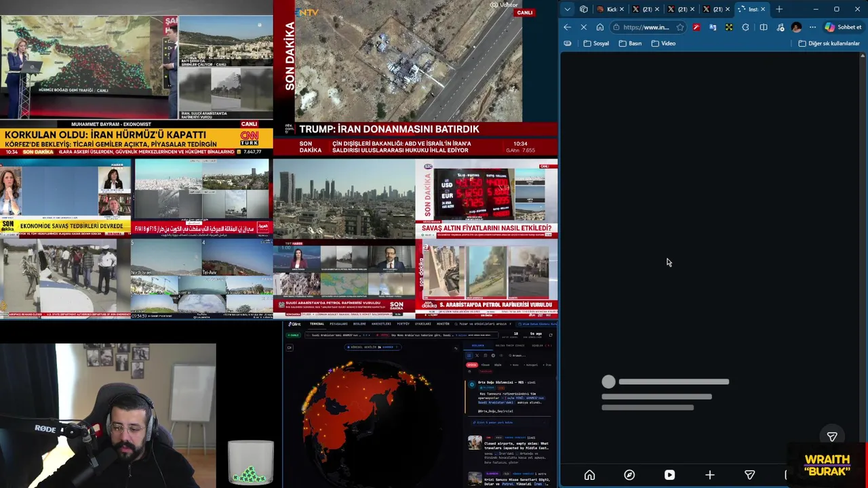Close the Instagram browser tab
Image resolution: width=868 pixels, height=488 pixels.
pos(763,9)
